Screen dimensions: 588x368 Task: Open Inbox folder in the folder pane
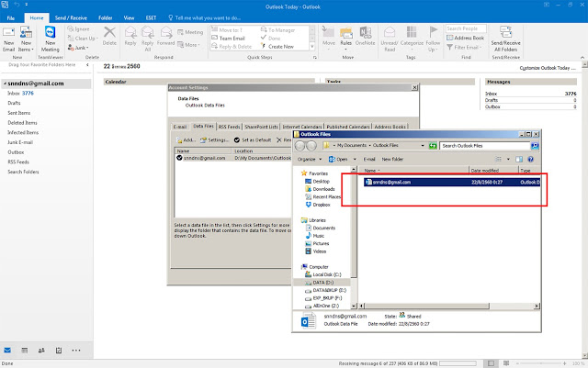pyautogui.click(x=20, y=94)
